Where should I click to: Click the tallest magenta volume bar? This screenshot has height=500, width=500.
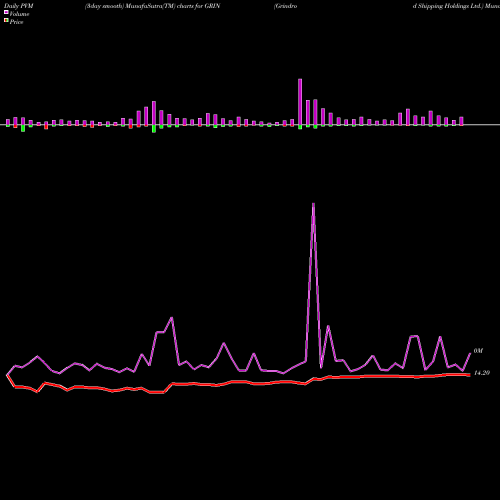(x=300, y=102)
